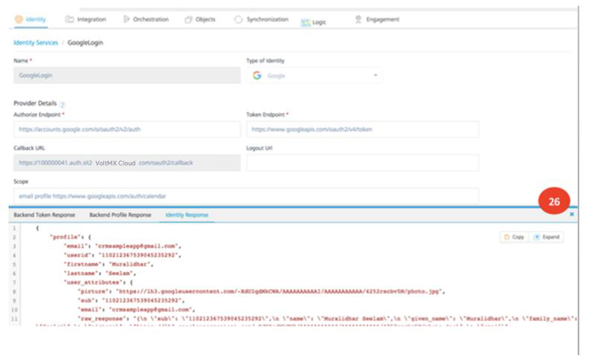
Task: Open the Backend Profile Response tab
Action: 120,215
